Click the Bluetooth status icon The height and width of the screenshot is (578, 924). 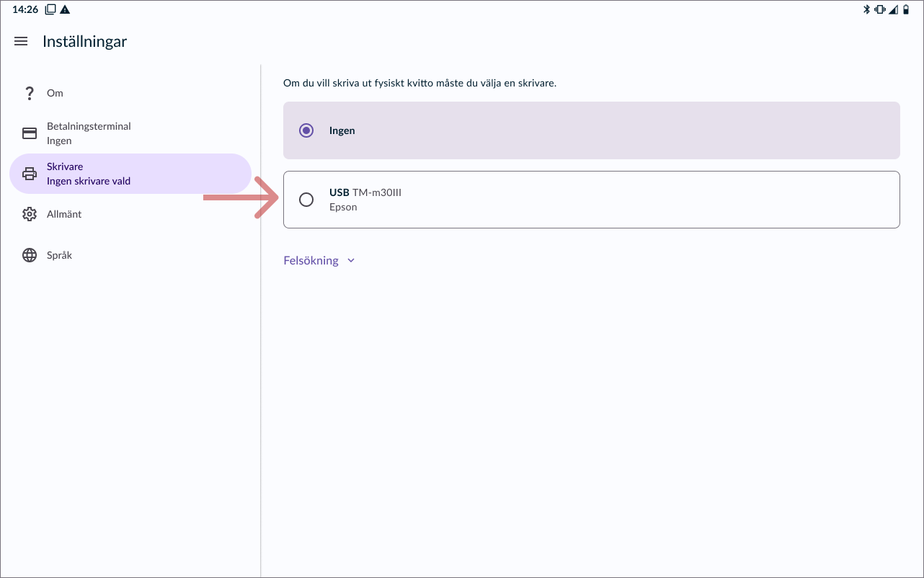click(867, 9)
